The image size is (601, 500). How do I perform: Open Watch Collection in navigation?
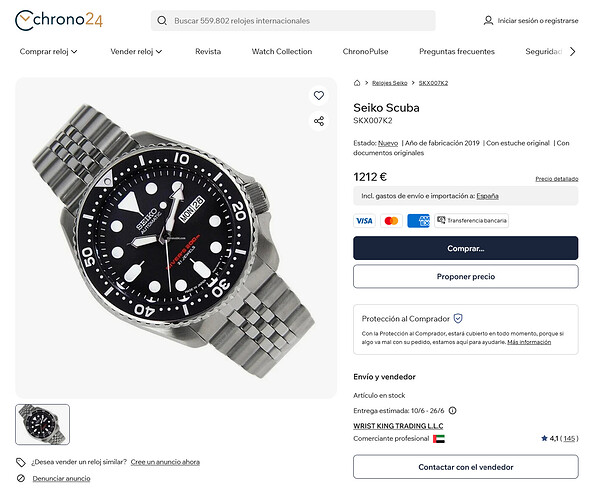282,51
